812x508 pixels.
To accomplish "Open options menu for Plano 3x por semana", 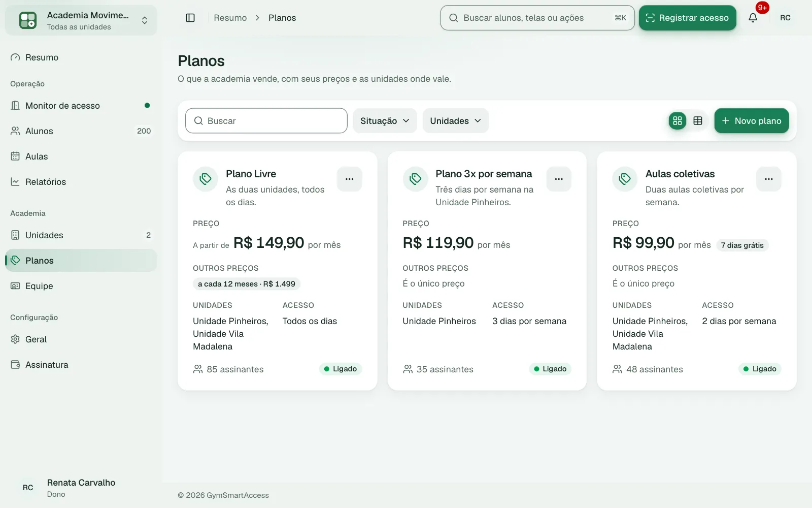I will (x=559, y=179).
